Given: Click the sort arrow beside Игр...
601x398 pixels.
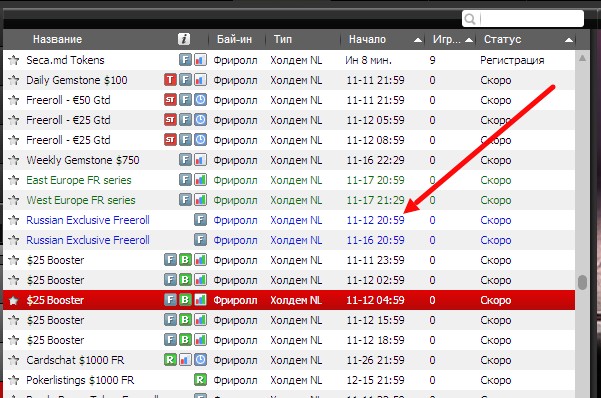Looking at the screenshot, I should [469, 40].
